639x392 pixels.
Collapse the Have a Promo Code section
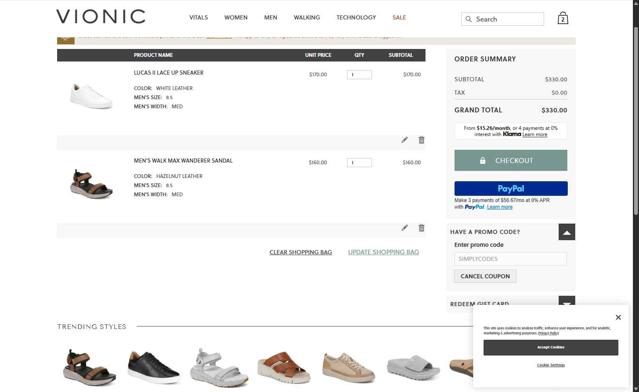[566, 232]
